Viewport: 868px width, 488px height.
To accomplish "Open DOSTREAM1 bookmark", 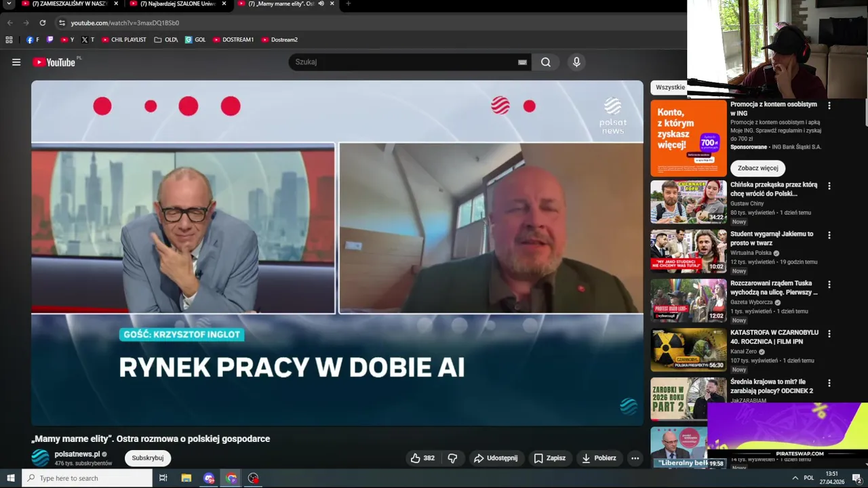I will coord(233,40).
